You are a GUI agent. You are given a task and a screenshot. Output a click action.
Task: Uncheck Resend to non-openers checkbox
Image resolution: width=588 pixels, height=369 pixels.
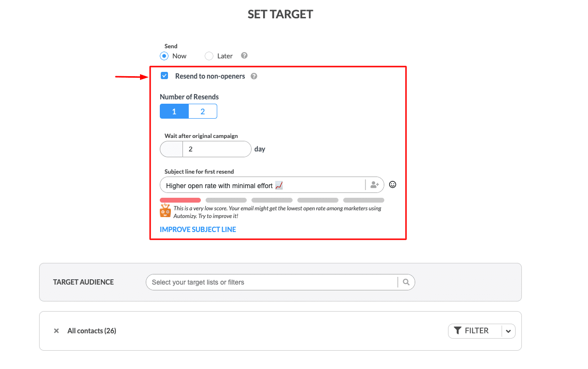coord(165,76)
